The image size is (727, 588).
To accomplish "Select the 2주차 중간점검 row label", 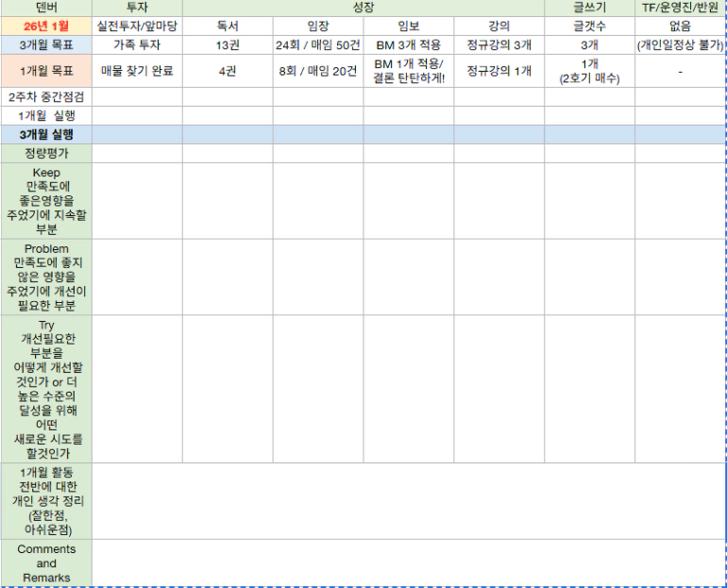I will (46, 97).
